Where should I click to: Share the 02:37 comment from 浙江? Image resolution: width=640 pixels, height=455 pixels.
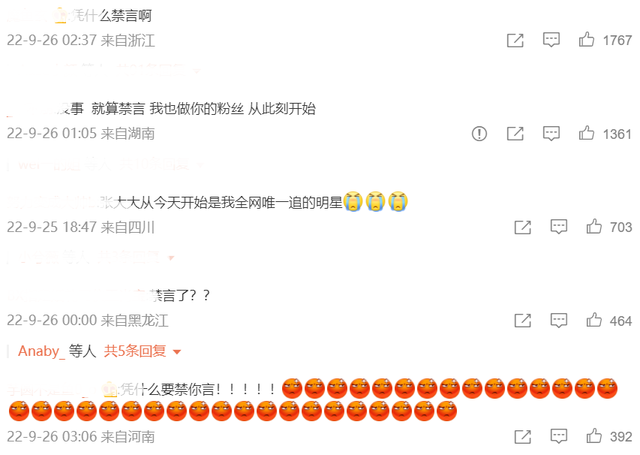pyautogui.click(x=515, y=40)
